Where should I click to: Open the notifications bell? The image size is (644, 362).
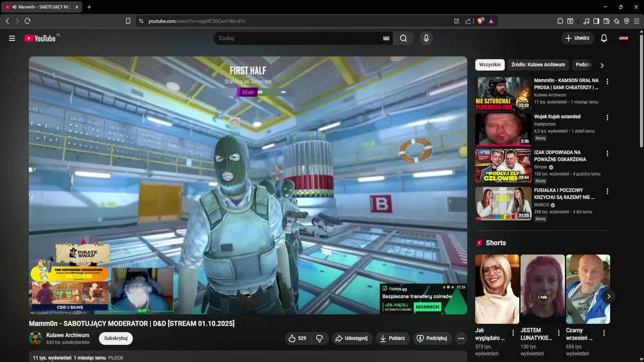[x=604, y=38]
